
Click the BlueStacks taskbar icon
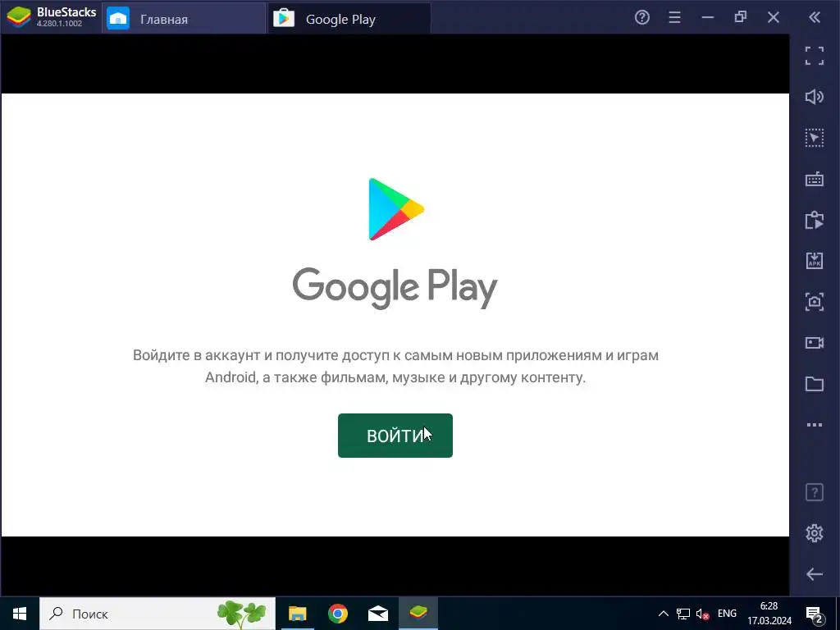418,614
